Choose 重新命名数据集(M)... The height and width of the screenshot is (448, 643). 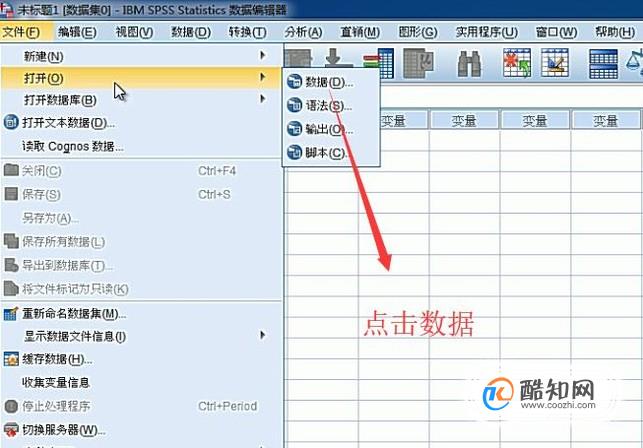click(141, 314)
